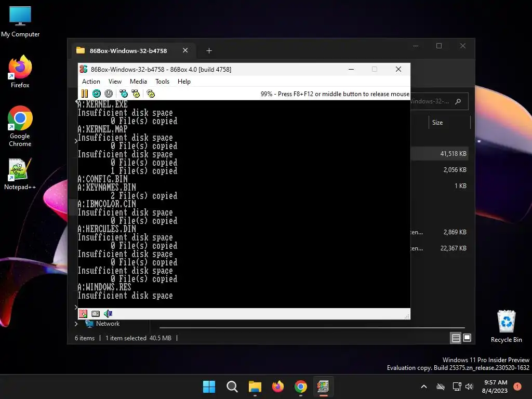Click the hard disk status icon
The height and width of the screenshot is (399, 532).
96,314
